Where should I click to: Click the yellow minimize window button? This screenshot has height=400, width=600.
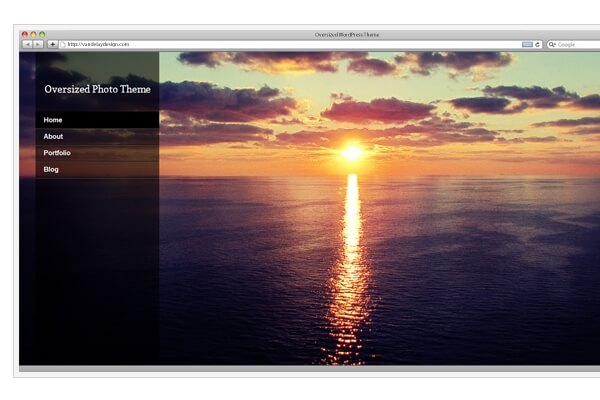[x=33, y=34]
